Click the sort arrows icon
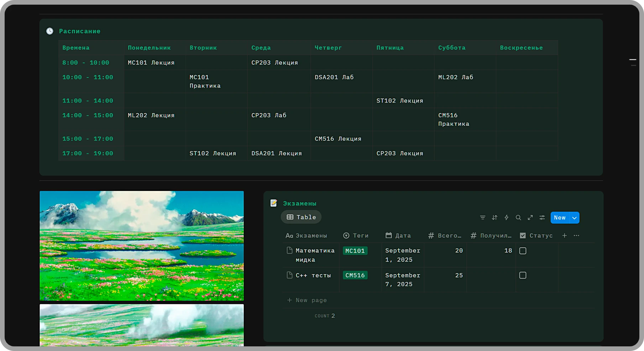644x351 pixels. coord(494,217)
